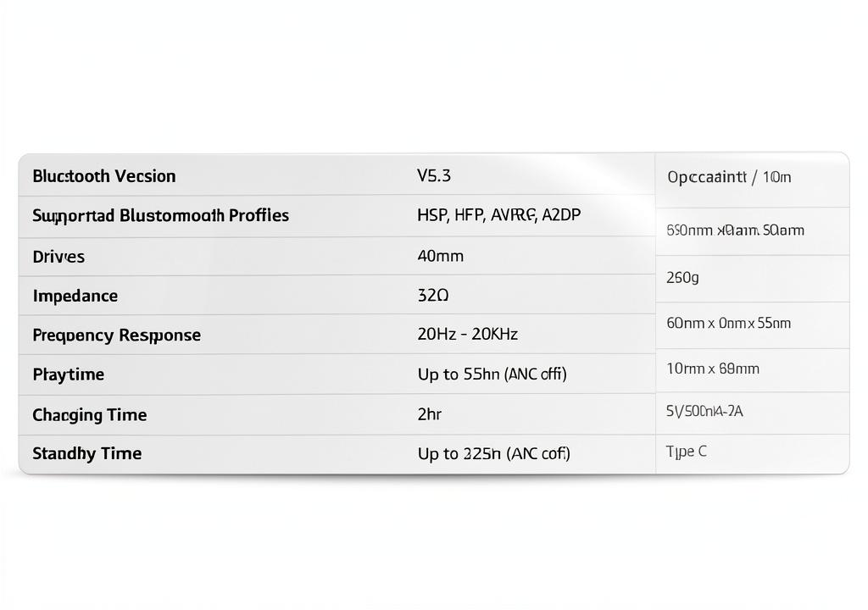Click the "Impedance" row label
The image size is (868, 610).
[75, 296]
